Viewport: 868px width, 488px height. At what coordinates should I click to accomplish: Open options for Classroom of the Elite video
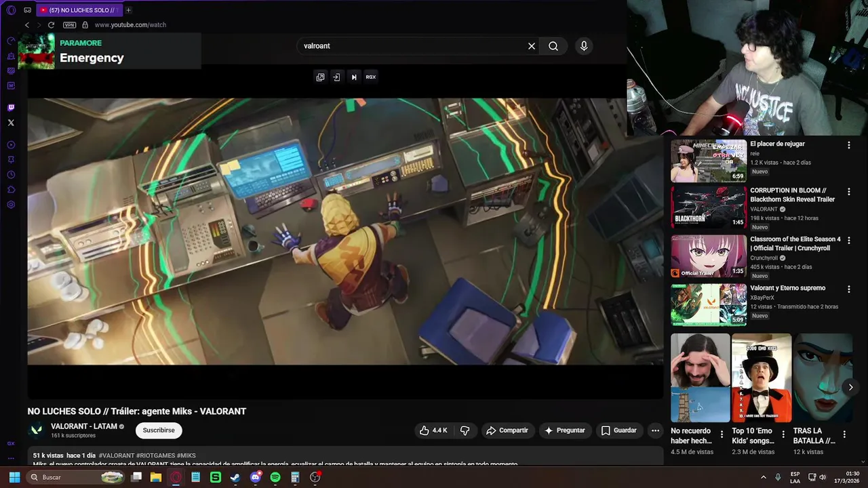point(848,241)
